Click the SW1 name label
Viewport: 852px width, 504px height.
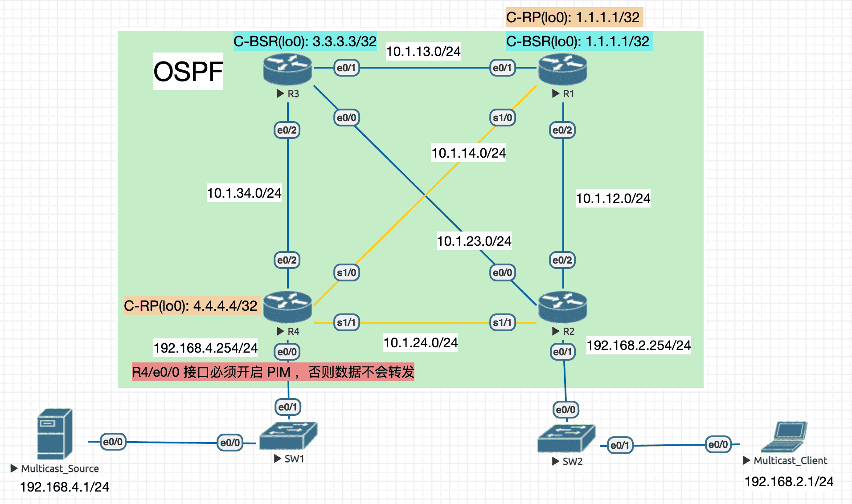click(295, 459)
